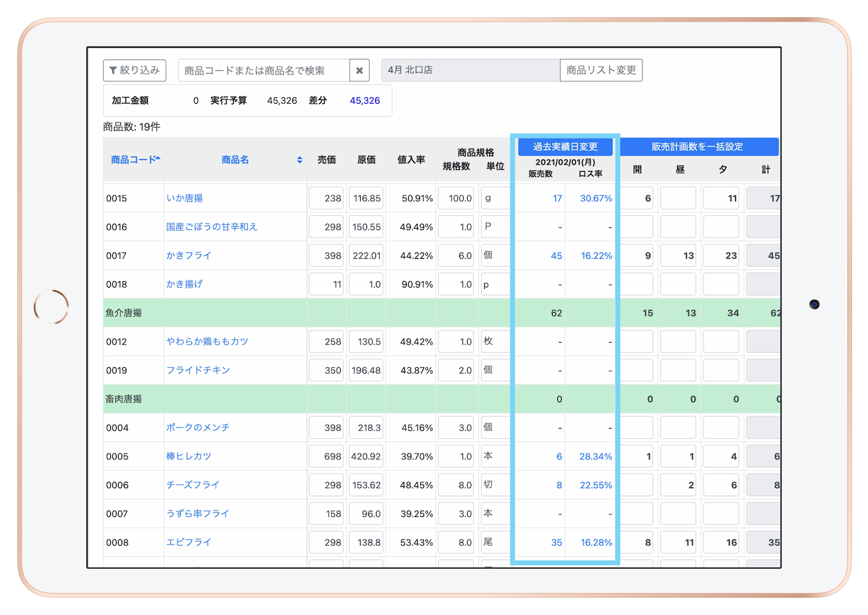Click the 原価 field showing 420.92
This screenshot has height=615, width=868.
coord(366,456)
